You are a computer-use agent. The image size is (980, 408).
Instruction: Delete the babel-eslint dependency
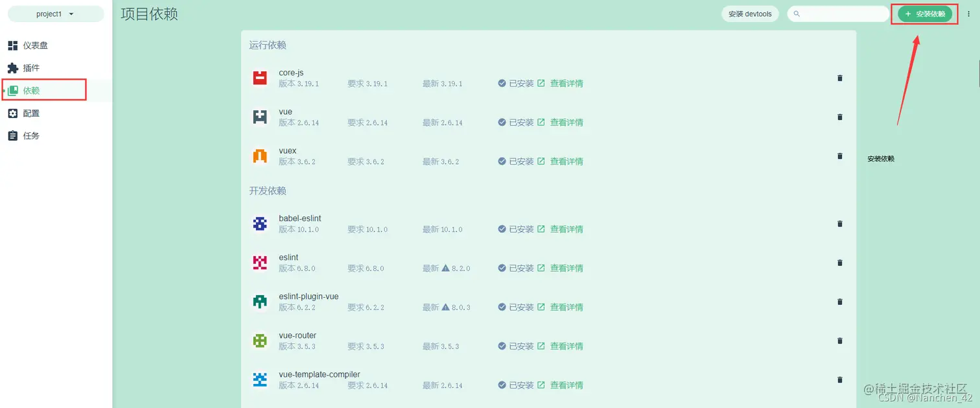click(x=840, y=224)
